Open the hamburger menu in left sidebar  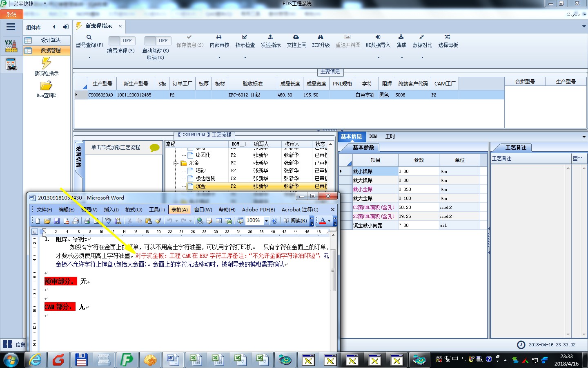[11, 27]
